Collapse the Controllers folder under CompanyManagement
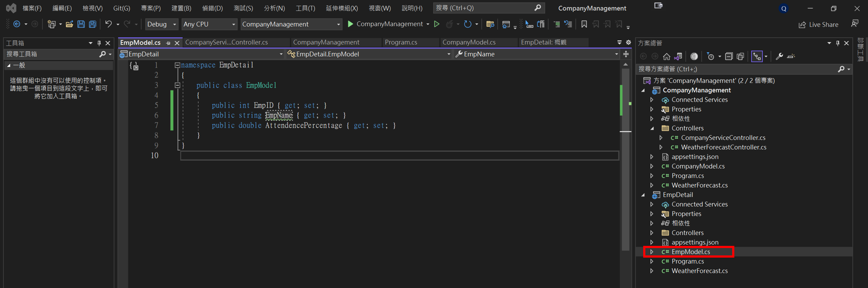868x288 pixels. pos(652,129)
